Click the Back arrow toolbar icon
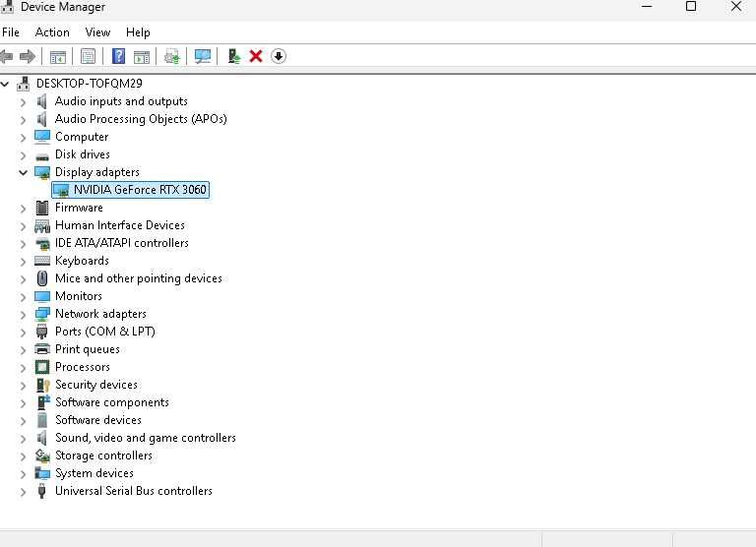Image resolution: width=756 pixels, height=547 pixels. tap(6, 56)
